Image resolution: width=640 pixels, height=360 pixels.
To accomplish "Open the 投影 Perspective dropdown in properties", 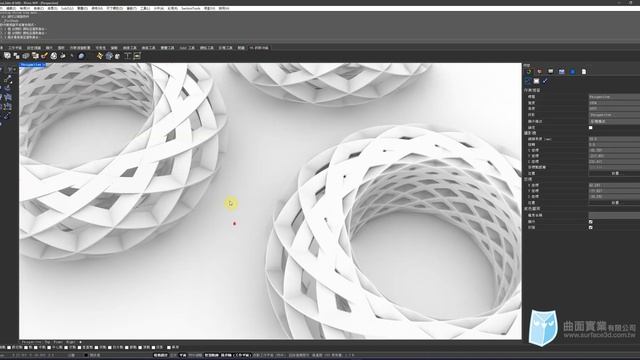I will tap(614, 115).
